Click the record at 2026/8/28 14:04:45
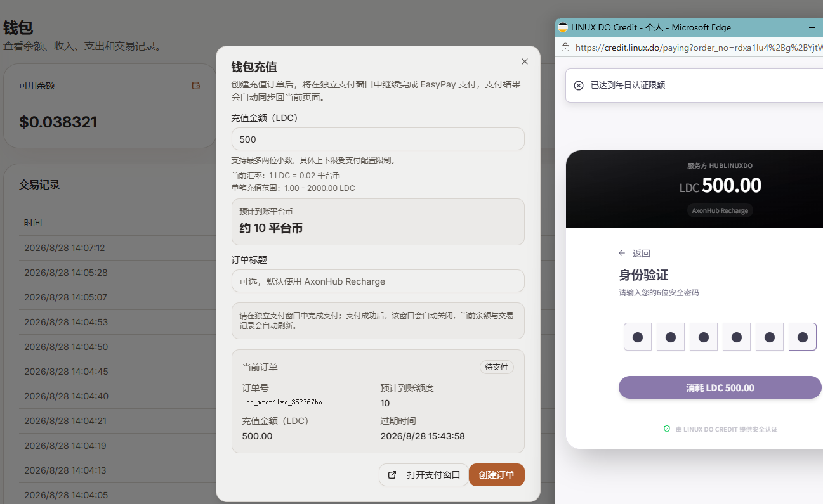The height and width of the screenshot is (504, 823). [x=66, y=372]
